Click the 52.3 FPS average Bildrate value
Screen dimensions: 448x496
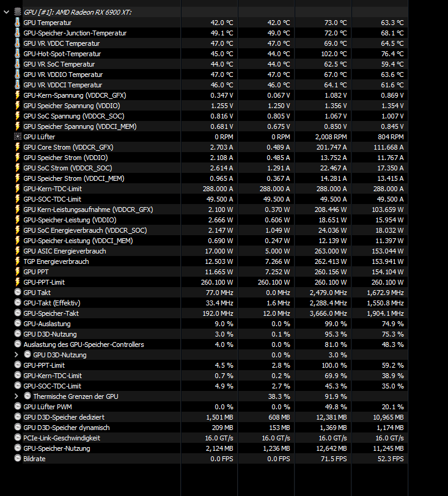tap(391, 459)
